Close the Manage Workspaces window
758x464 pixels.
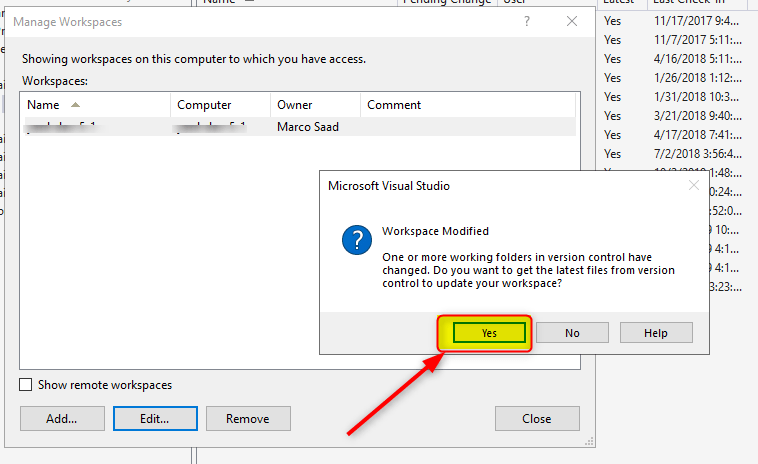pos(571,21)
